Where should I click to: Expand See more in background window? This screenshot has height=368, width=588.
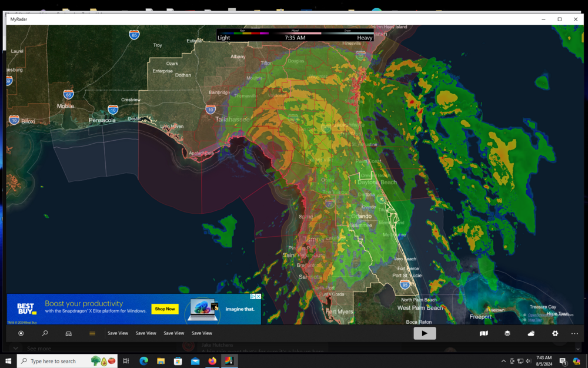[39, 349]
